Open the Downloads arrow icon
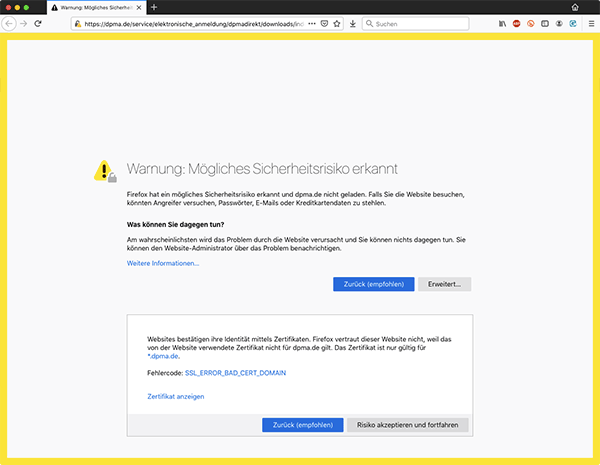Viewport: 600px width, 465px height. pos(353,24)
